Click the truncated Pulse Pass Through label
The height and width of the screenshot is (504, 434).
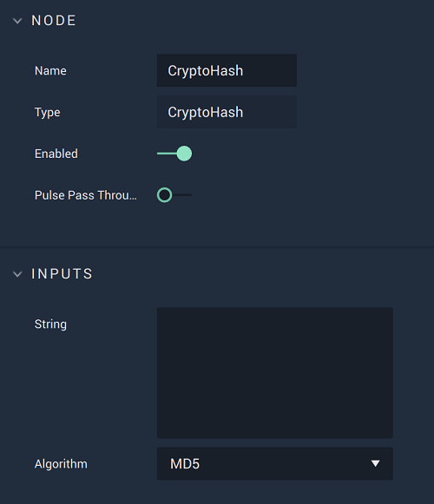pos(86,195)
